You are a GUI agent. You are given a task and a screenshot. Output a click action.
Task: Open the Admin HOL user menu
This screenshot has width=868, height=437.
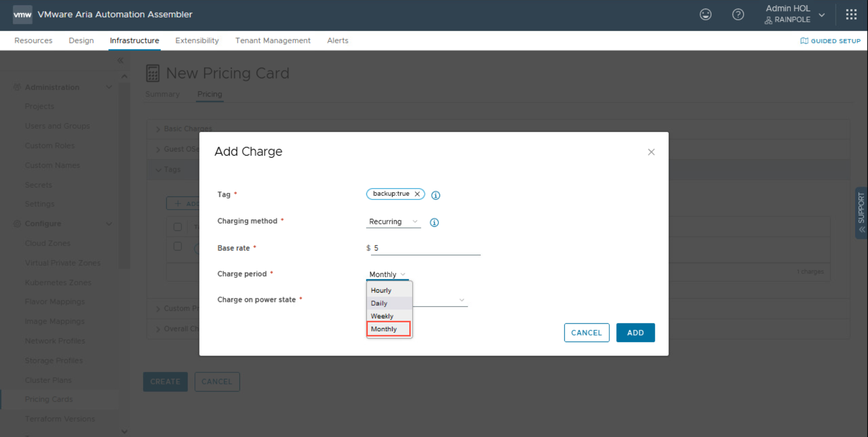point(795,14)
